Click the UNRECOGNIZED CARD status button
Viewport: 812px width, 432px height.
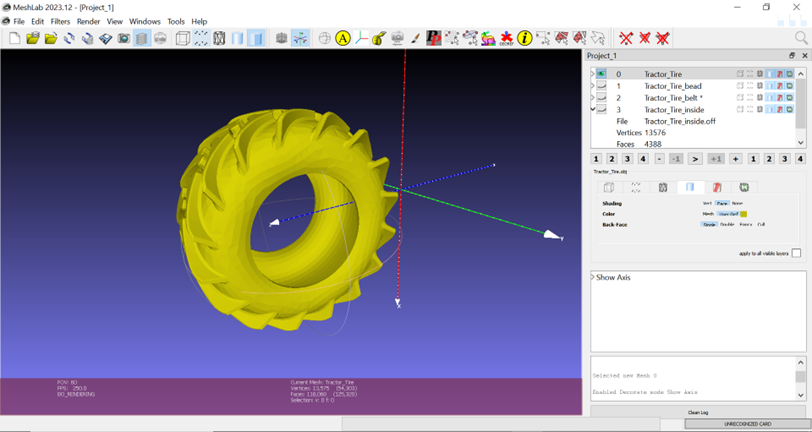click(747, 424)
